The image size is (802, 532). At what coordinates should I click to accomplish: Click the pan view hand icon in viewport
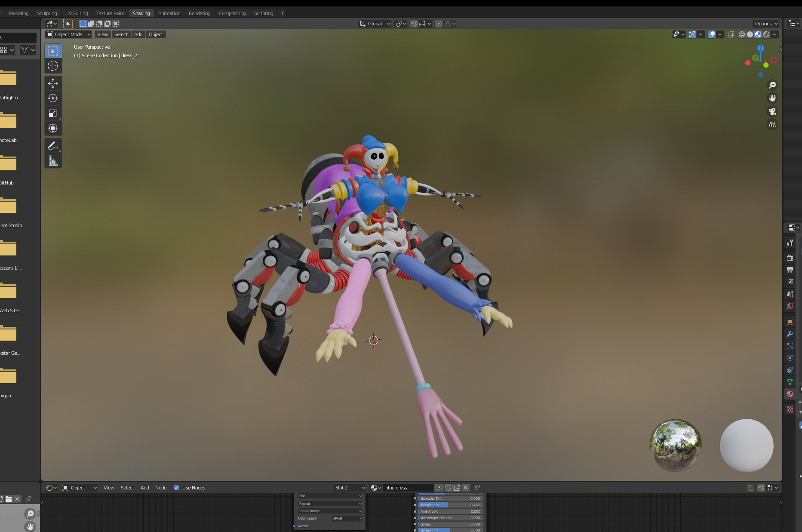[772, 98]
